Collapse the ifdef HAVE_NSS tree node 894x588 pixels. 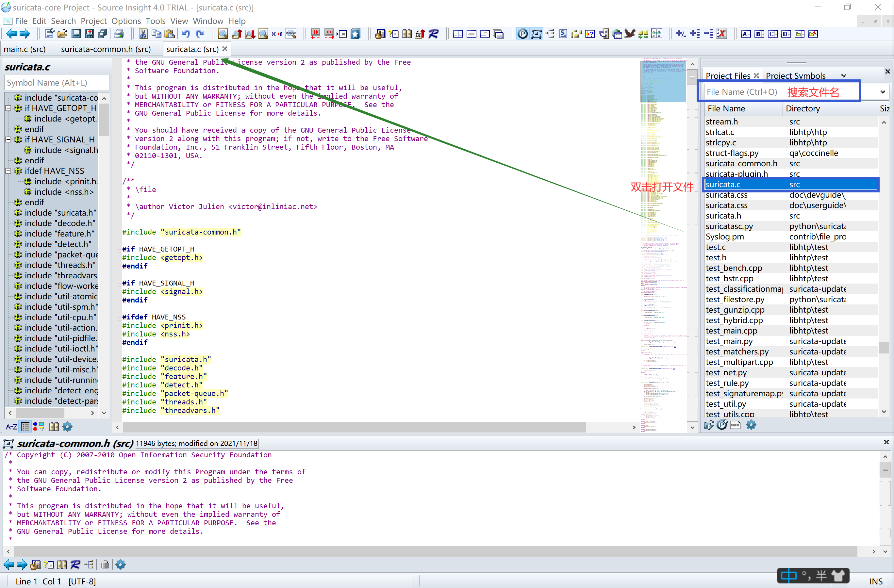tap(8, 171)
